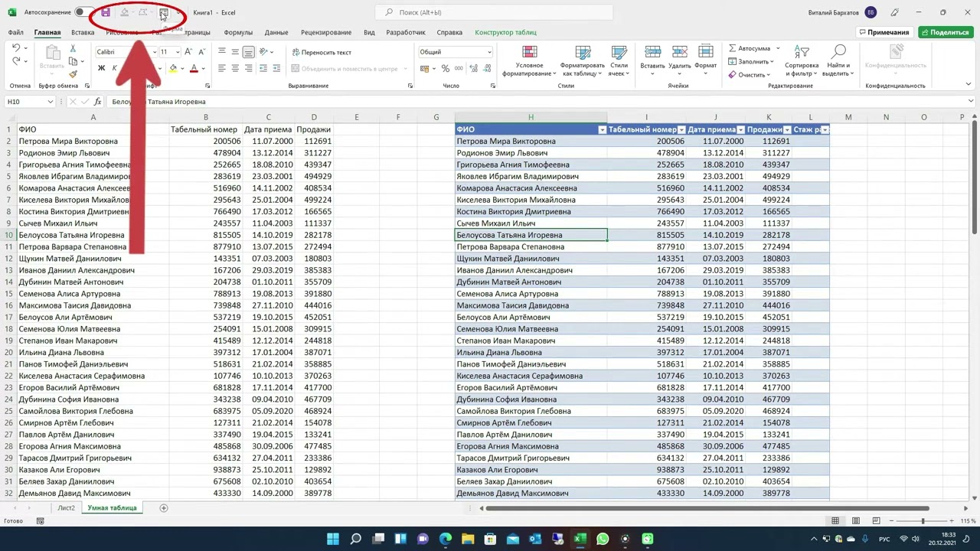The height and width of the screenshot is (551, 980).
Task: Expand the Name Box dropdown arrow
Action: 51,102
